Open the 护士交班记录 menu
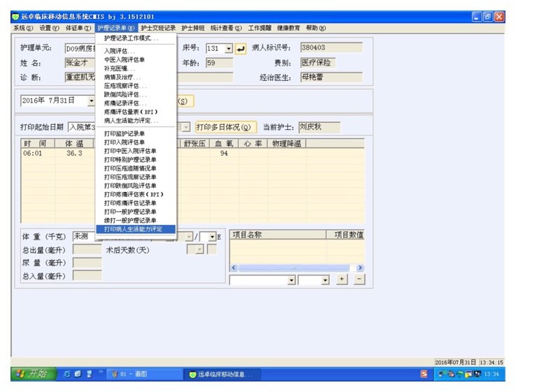This screenshot has width=537, height=392. coord(158,28)
